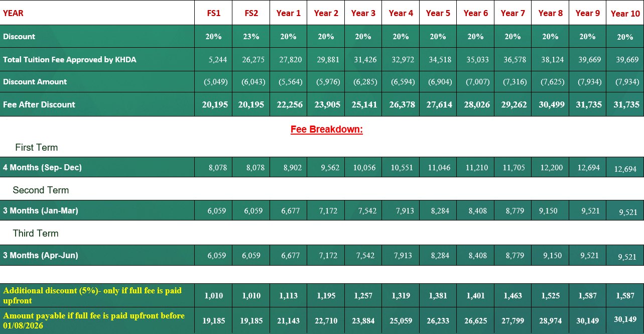Select the "Total Tuition Fee Approved by KHDA" label
Screen dimensions: 644x334
(69, 59)
